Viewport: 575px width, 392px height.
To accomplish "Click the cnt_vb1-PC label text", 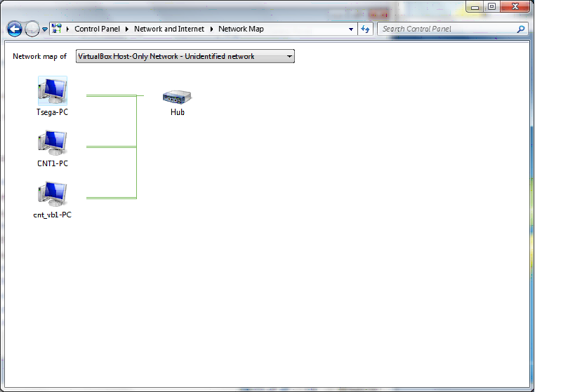I will pos(53,215).
